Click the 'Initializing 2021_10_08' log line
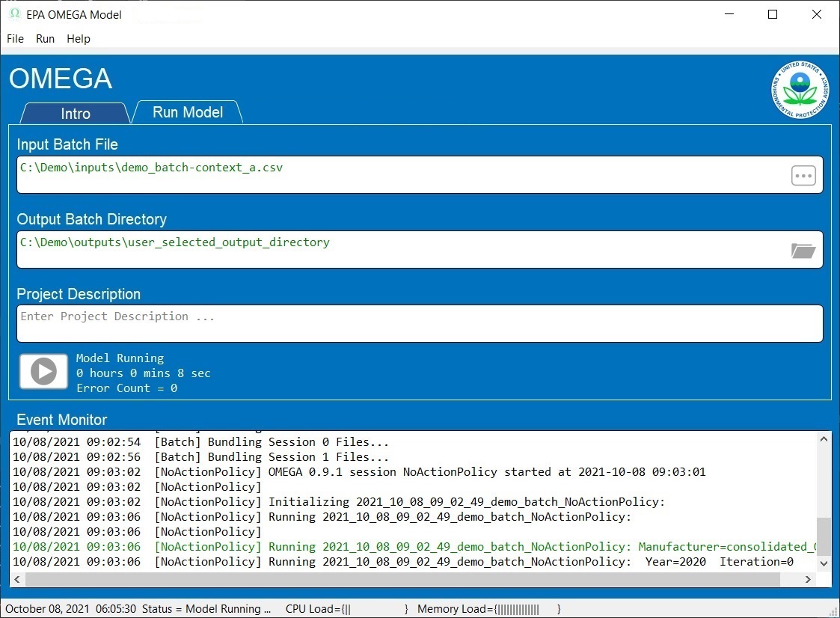 pyautogui.click(x=339, y=502)
